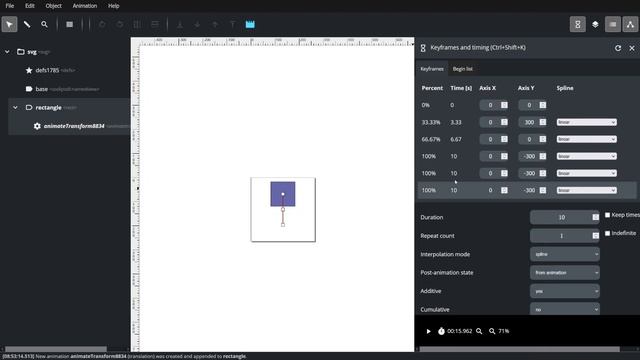This screenshot has height=360, width=640.
Task: Select the pencil drawing tool
Action: (27, 24)
